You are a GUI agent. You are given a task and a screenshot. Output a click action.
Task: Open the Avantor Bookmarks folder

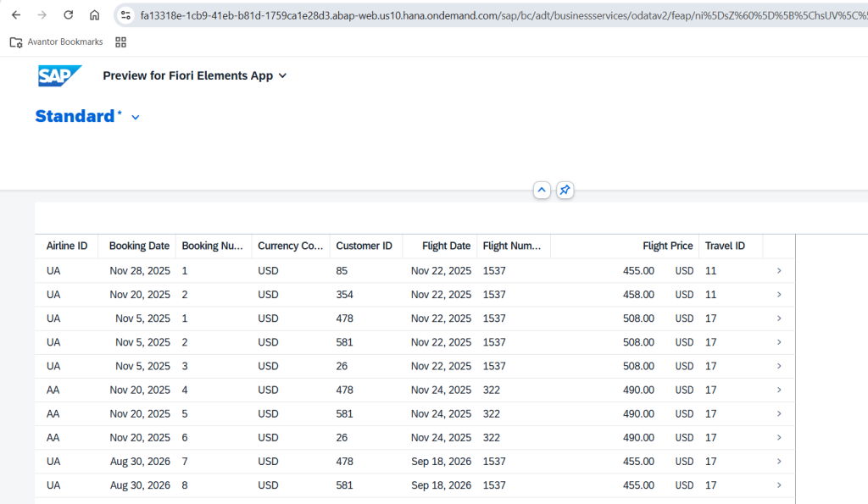click(57, 42)
